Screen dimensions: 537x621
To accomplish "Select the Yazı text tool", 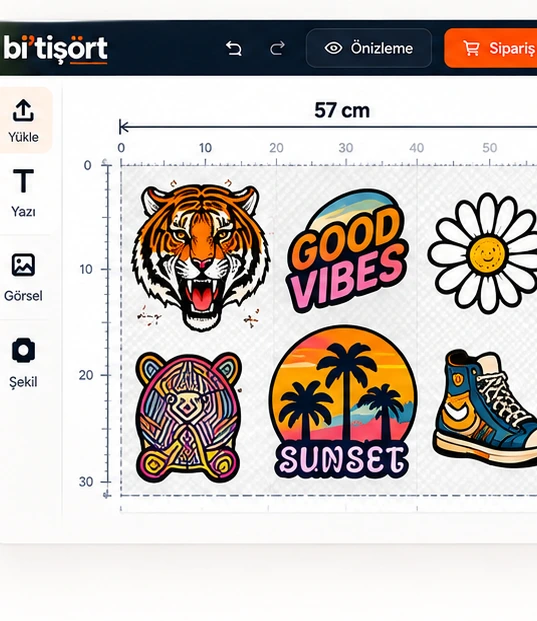I will 23,193.
